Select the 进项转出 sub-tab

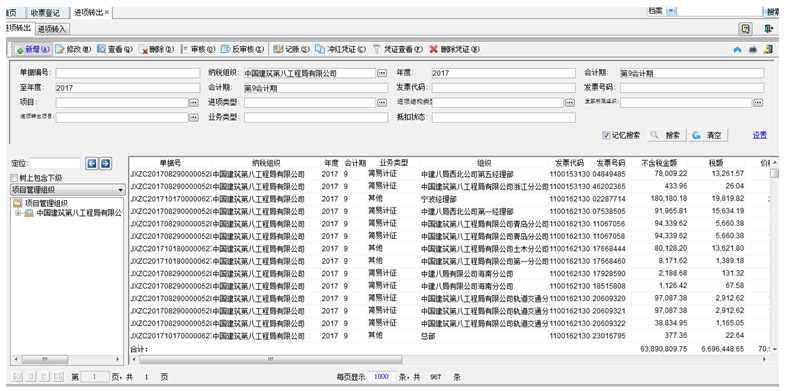(19, 28)
